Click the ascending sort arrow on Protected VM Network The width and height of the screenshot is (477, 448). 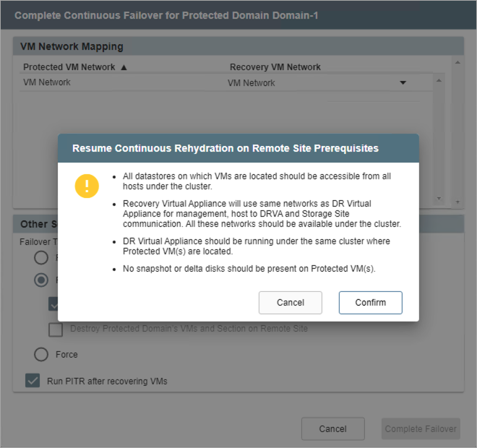pos(124,67)
